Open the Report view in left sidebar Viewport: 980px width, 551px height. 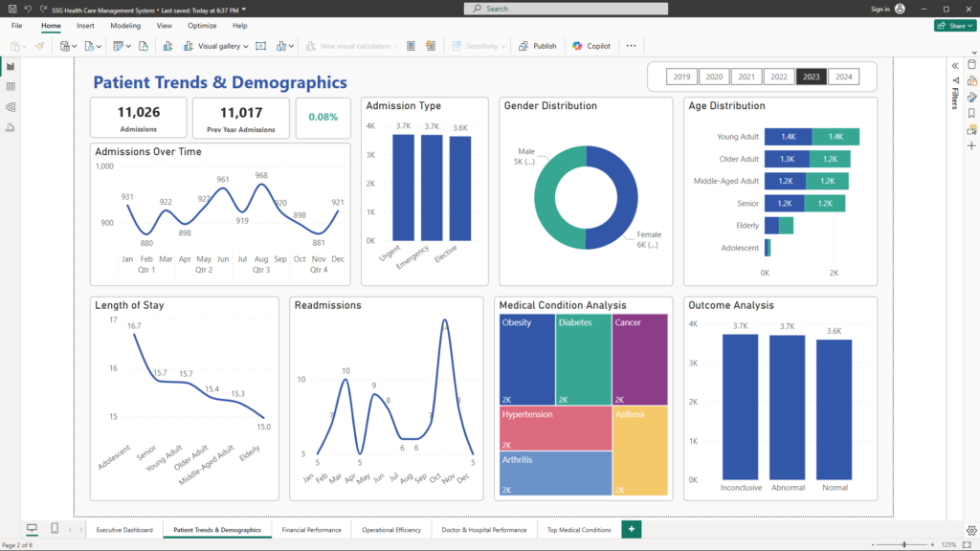point(11,66)
